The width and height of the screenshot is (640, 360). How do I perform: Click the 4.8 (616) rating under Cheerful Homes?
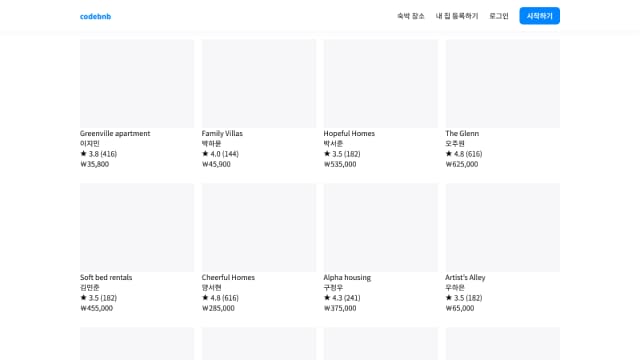tap(224, 298)
